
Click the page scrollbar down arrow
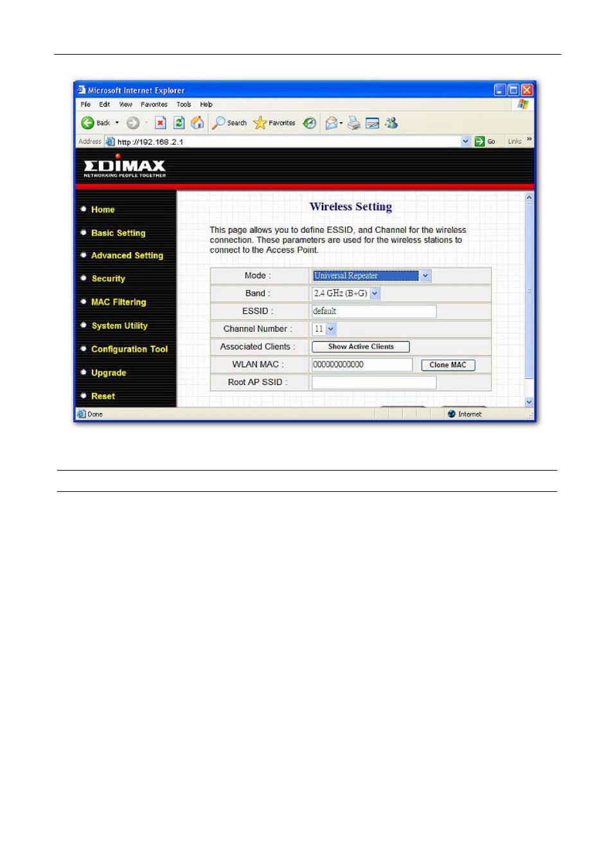click(529, 402)
